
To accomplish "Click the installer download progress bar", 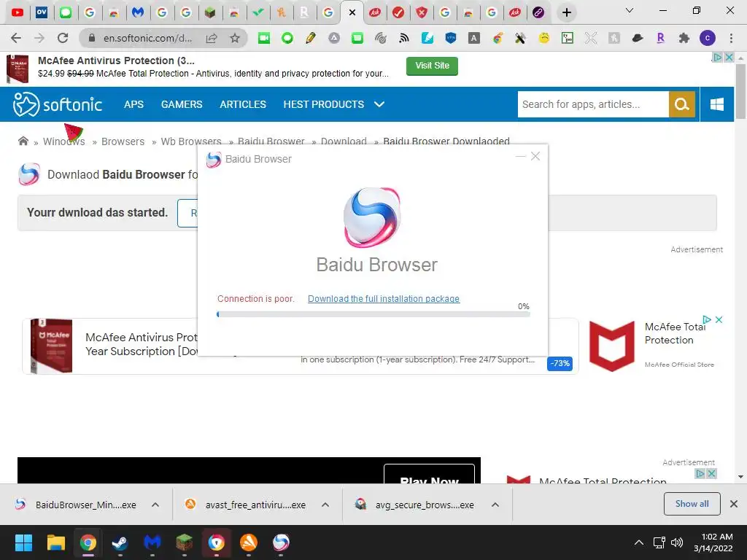I will click(373, 314).
